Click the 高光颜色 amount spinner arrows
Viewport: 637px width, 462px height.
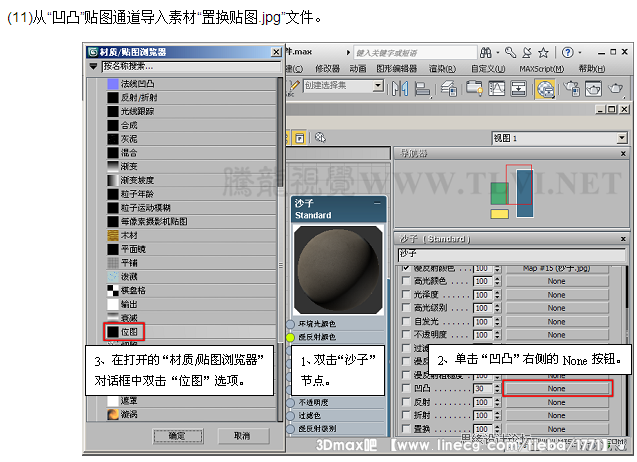tap(497, 281)
